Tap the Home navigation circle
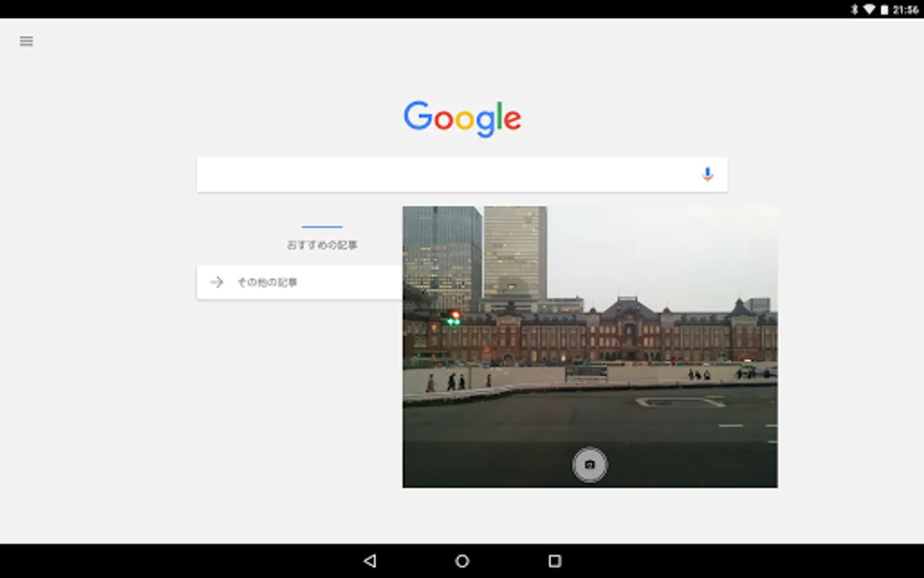This screenshot has height=578, width=924. [x=461, y=561]
